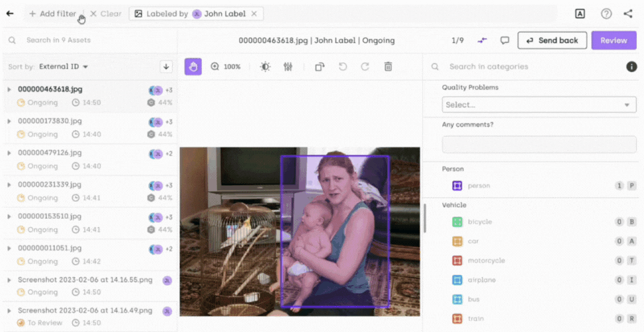Click the categories panel scrollbar handle
Screen dimensions: 644x332
[424, 218]
